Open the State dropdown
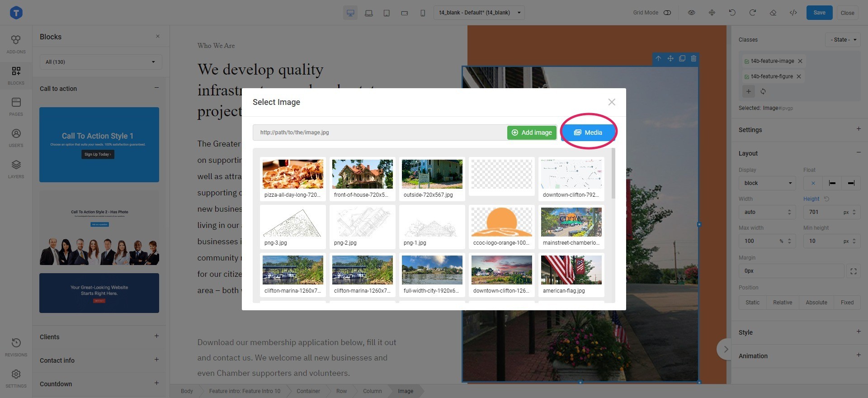This screenshot has width=868, height=398. (843, 40)
